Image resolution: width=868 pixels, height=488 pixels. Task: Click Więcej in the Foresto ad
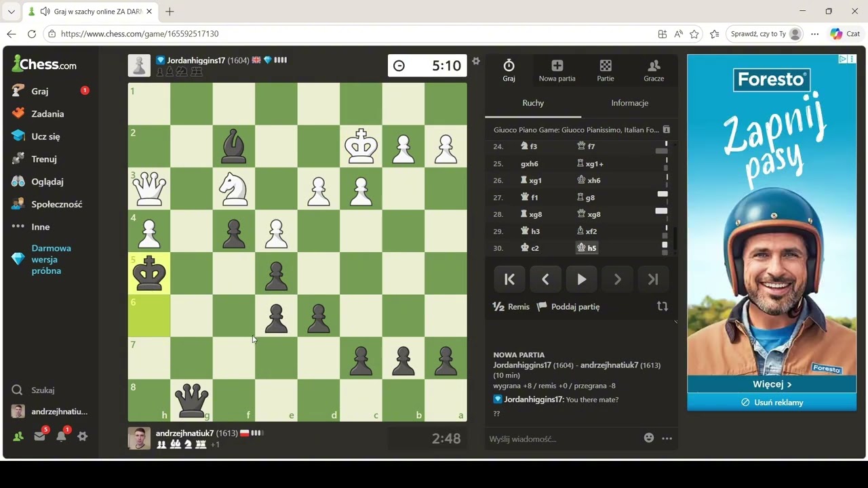772,384
